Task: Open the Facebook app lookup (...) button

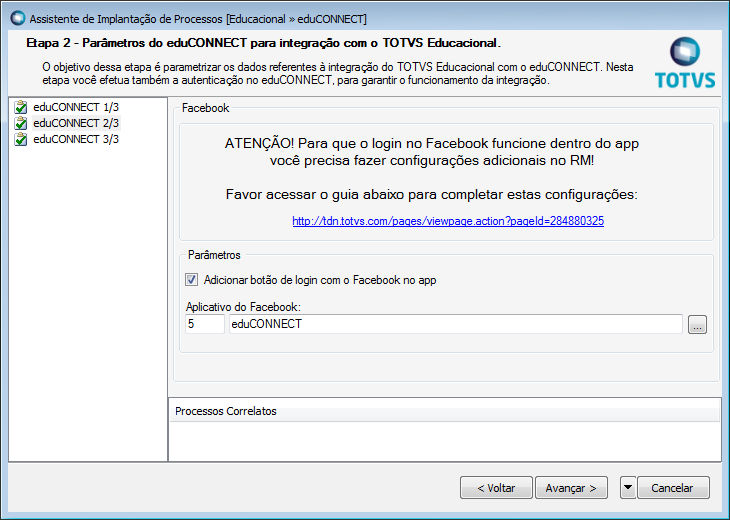Action: [697, 324]
